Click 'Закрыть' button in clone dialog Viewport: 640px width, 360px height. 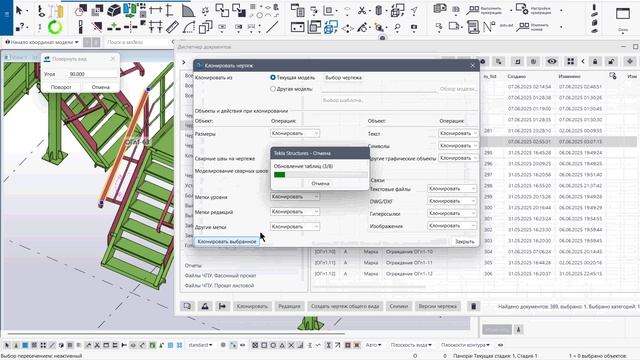(x=464, y=242)
